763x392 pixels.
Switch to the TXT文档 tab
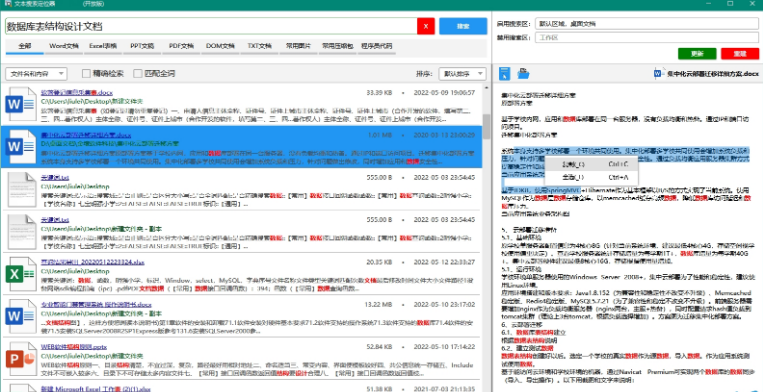pyautogui.click(x=259, y=46)
